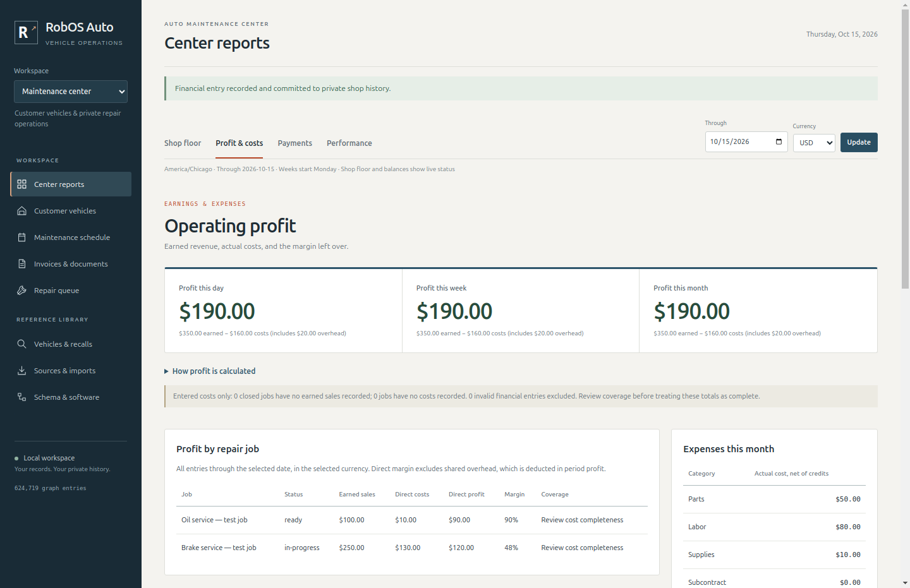
Task: Click the Repair queue wrench icon
Action: [x=21, y=291]
